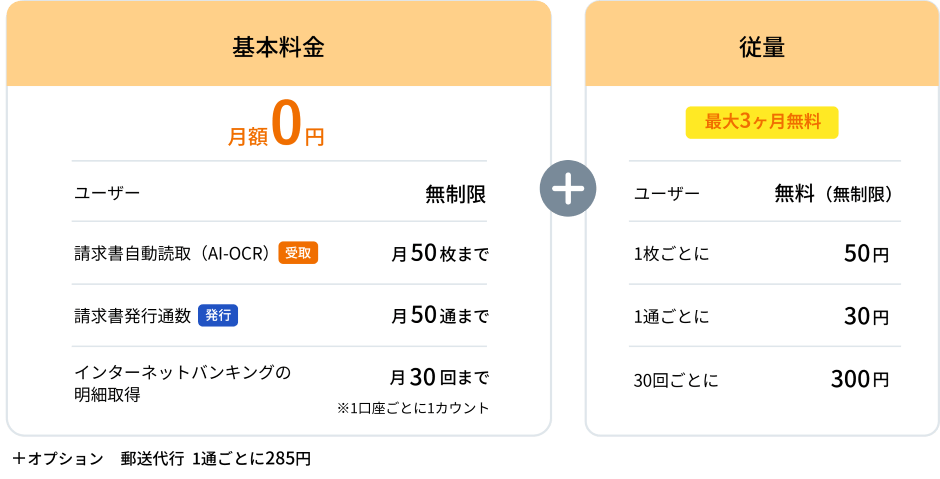Viewport: 940px width, 479px height.
Task: Click the 月30回まで value
Action: click(439, 378)
